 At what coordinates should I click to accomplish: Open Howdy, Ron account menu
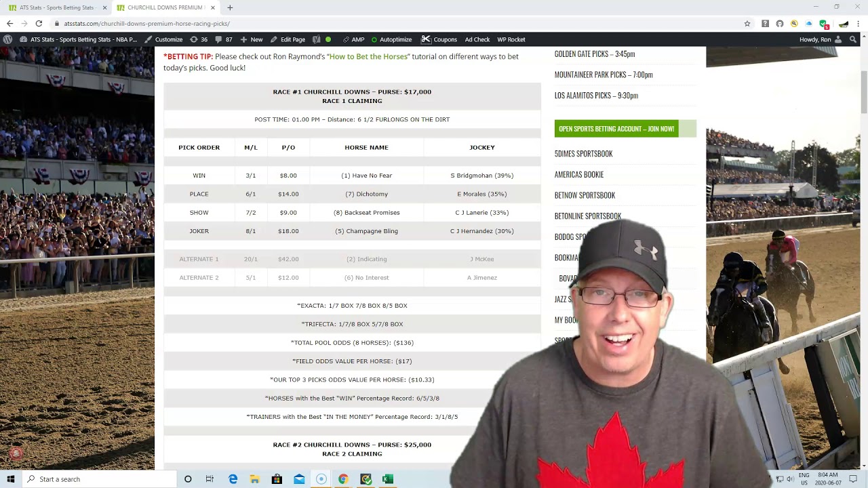pyautogui.click(x=821, y=39)
